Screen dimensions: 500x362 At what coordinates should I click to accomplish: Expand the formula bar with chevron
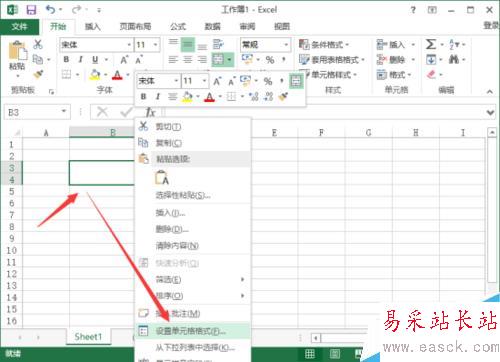490,113
